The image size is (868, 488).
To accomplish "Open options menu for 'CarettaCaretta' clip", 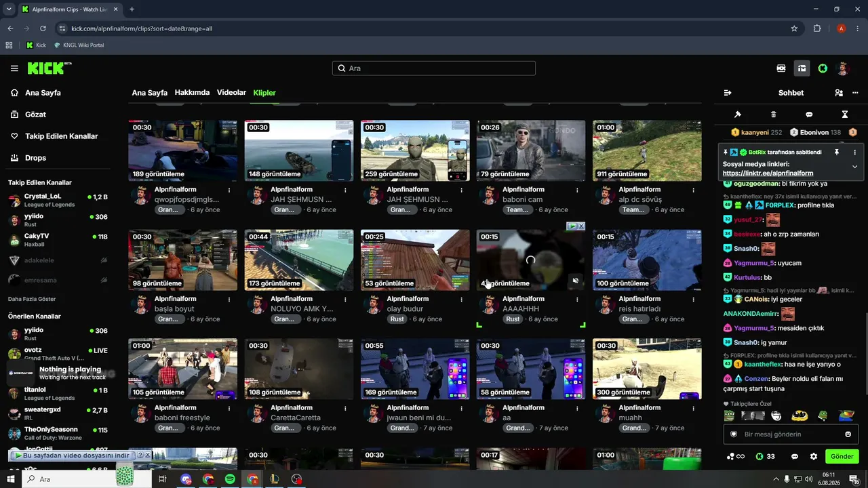I will point(345,408).
